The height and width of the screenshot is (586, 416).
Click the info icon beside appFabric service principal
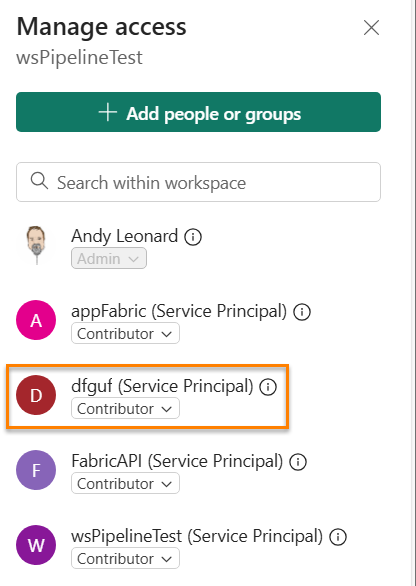[x=302, y=312]
